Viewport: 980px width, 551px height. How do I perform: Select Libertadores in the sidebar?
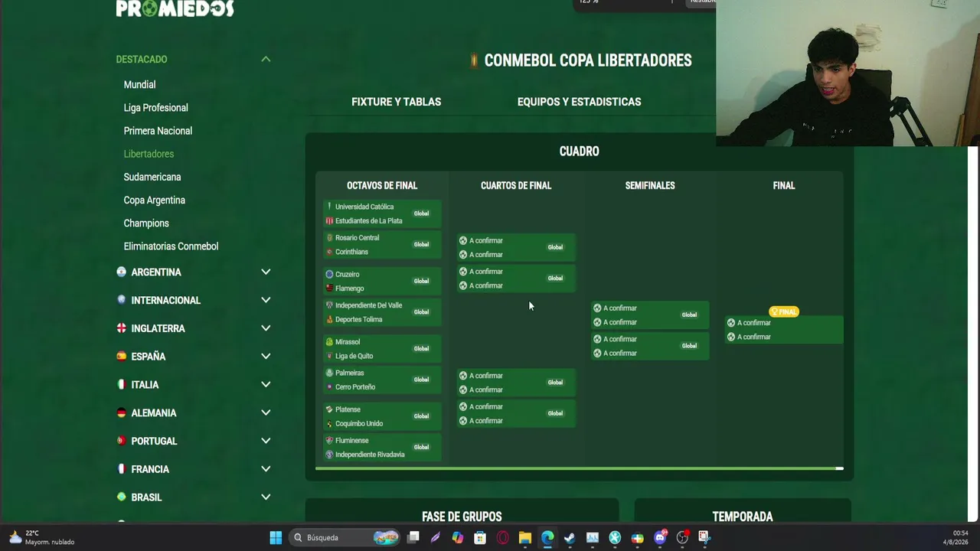point(149,154)
